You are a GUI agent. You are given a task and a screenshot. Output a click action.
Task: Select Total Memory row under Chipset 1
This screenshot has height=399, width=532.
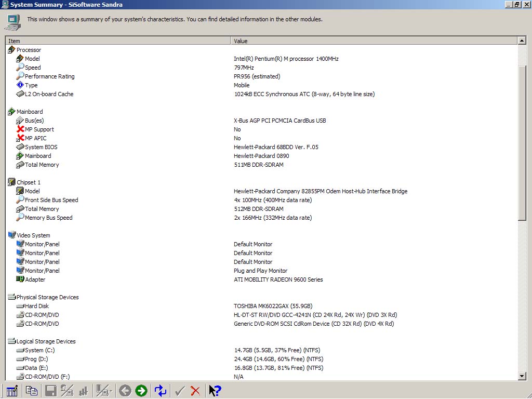(x=42, y=209)
